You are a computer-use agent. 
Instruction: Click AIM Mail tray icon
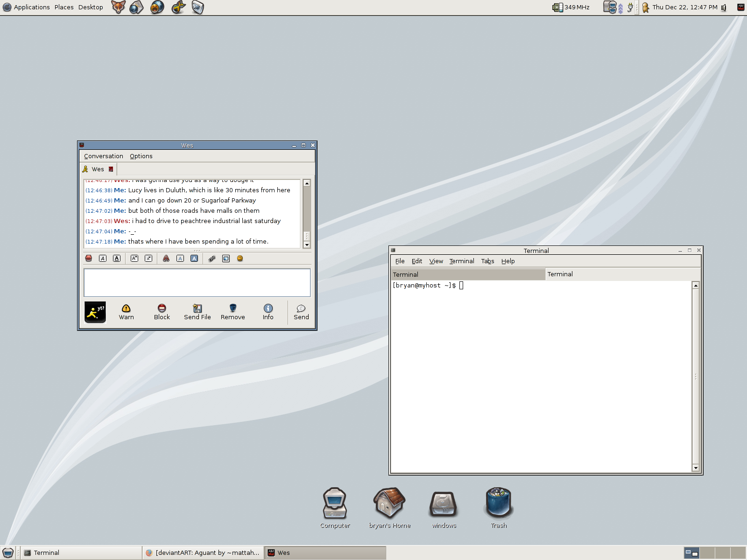coord(740,7)
